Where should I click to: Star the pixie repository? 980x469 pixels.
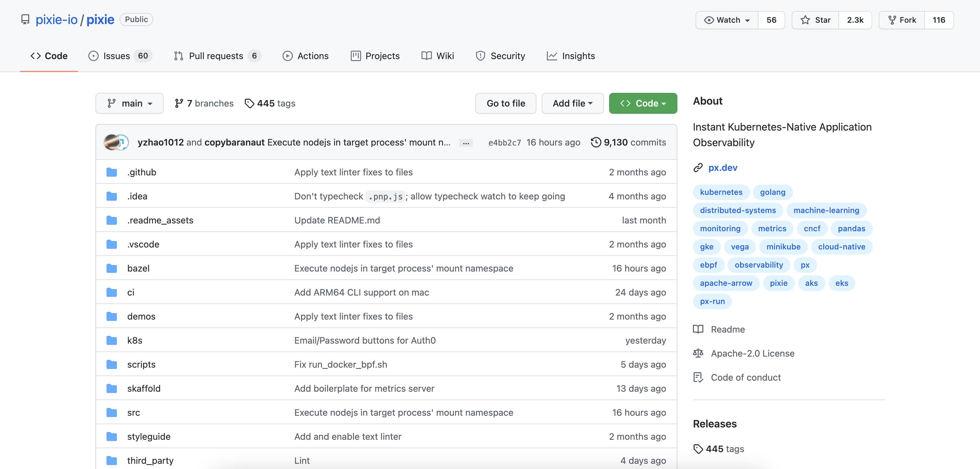click(x=815, y=20)
